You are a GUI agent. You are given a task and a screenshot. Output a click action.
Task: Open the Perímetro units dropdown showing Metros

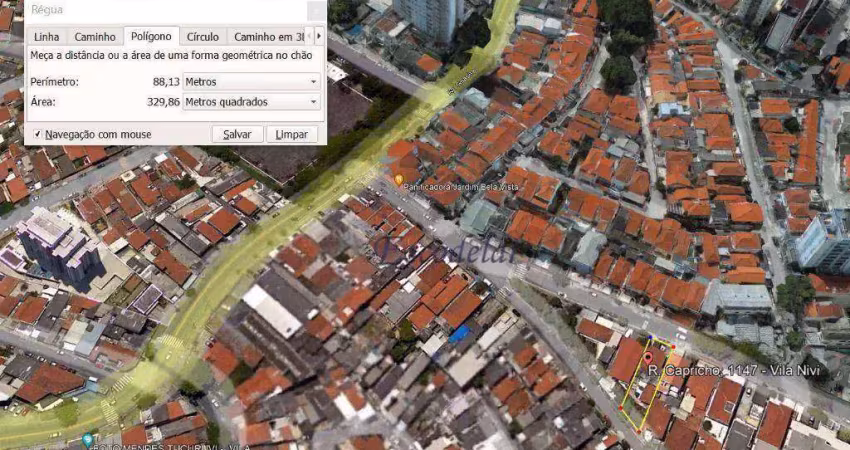[x=252, y=82]
